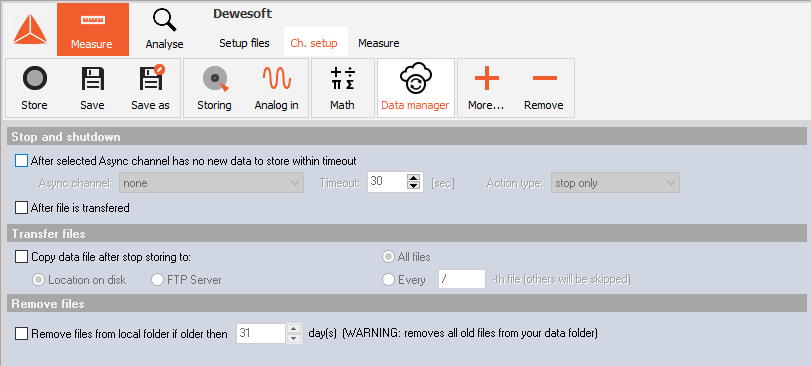
Task: Click the days field showing 31
Action: click(261, 333)
